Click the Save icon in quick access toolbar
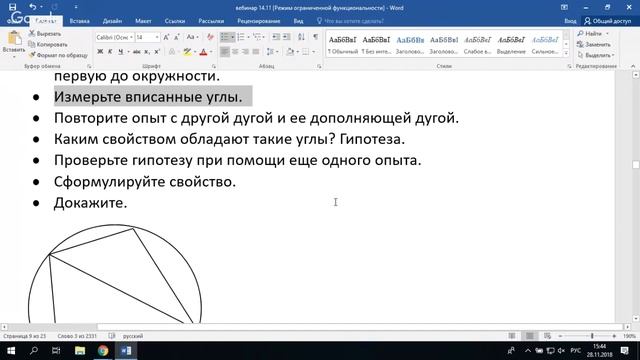640x360 pixels. click(x=13, y=7)
